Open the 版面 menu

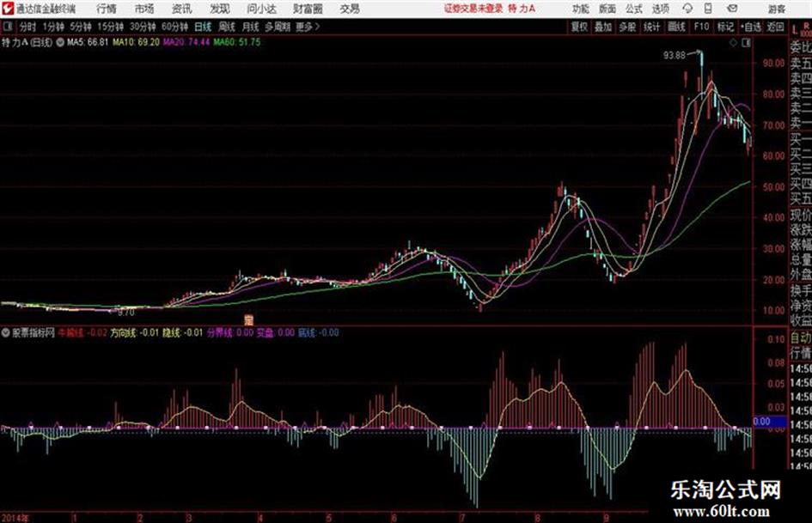tap(607, 9)
